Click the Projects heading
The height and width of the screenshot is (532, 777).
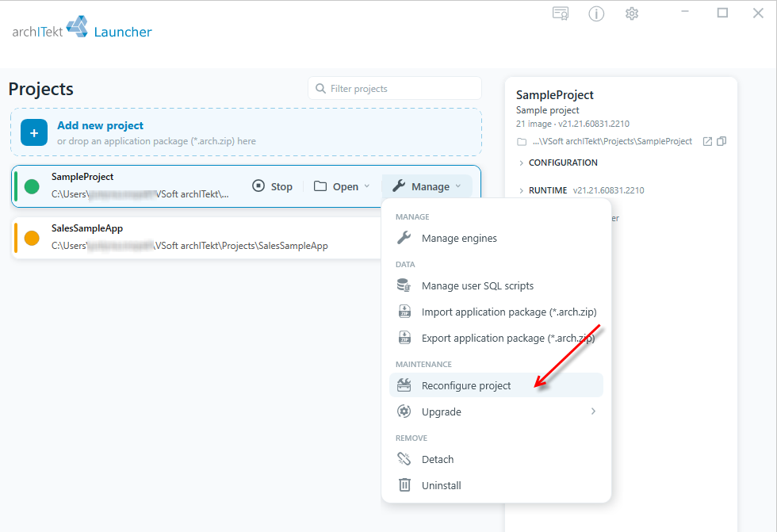click(x=41, y=89)
